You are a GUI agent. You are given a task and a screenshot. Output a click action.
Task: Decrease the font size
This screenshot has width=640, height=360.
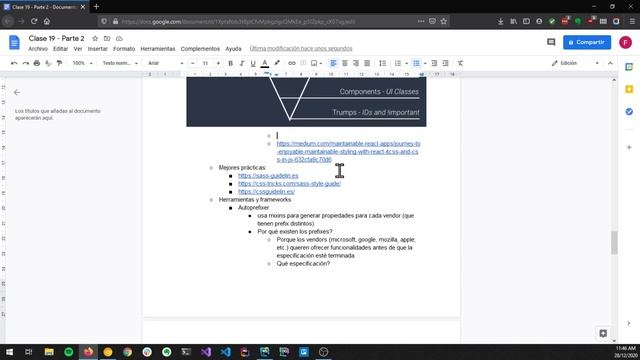tap(193, 63)
